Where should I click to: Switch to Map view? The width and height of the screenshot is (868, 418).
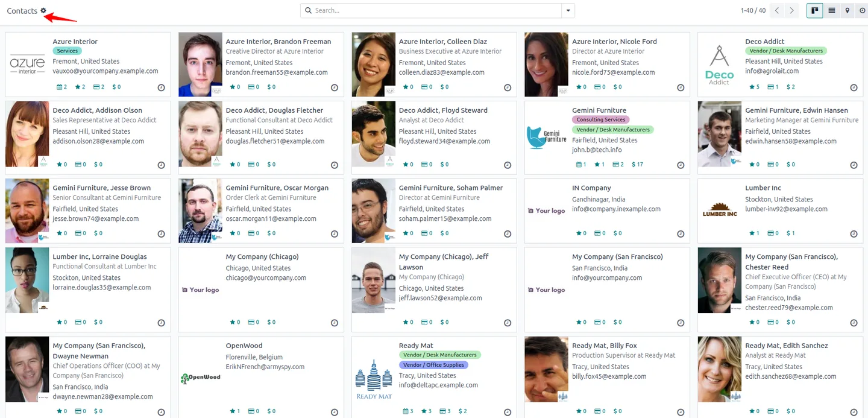point(848,10)
